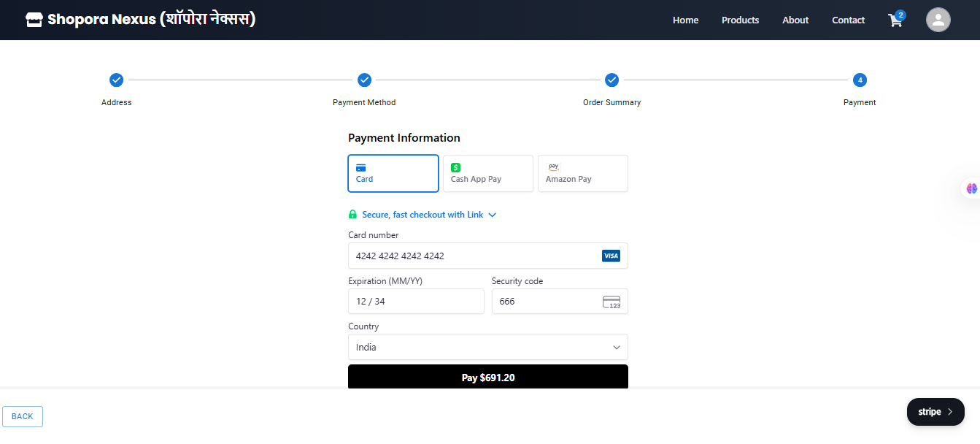The height and width of the screenshot is (444, 980).
Task: Click the Payment Information heading
Action: pyautogui.click(x=404, y=138)
